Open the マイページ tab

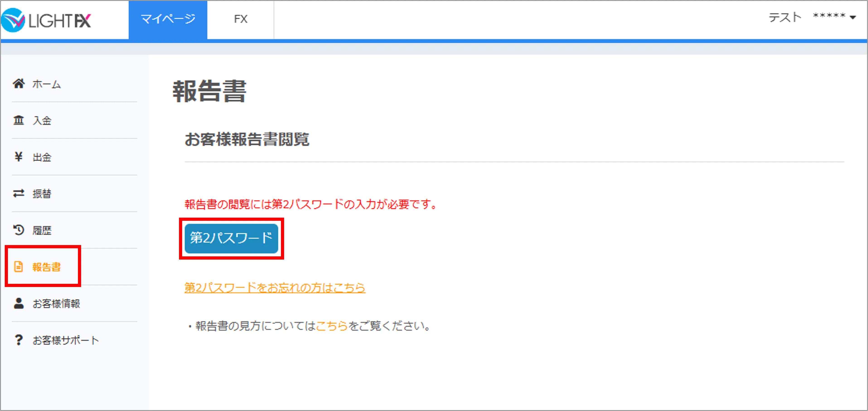pyautogui.click(x=168, y=19)
